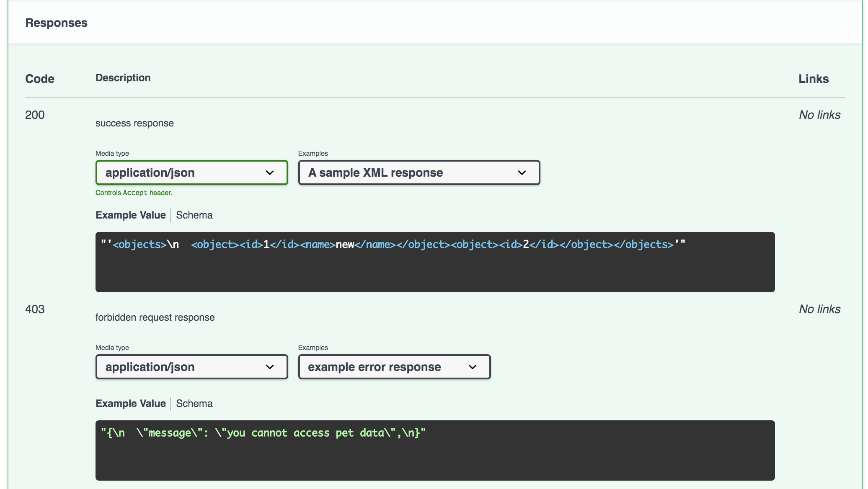
Task: Switch to the Schema tab for the 403 response
Action: click(194, 403)
